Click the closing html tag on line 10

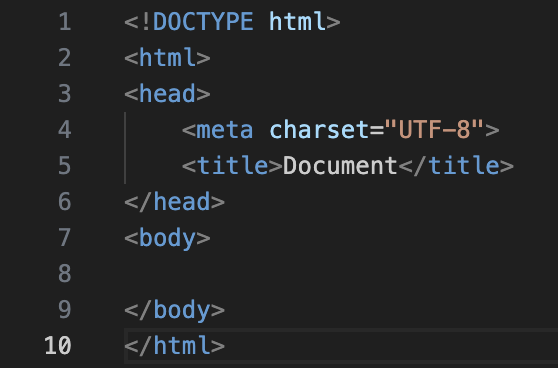pos(174,345)
